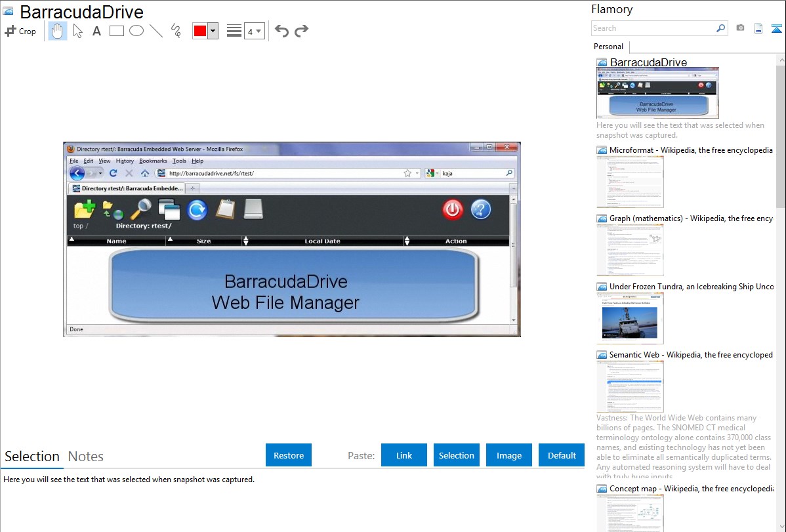
Task: Select the straight line tool
Action: (156, 31)
